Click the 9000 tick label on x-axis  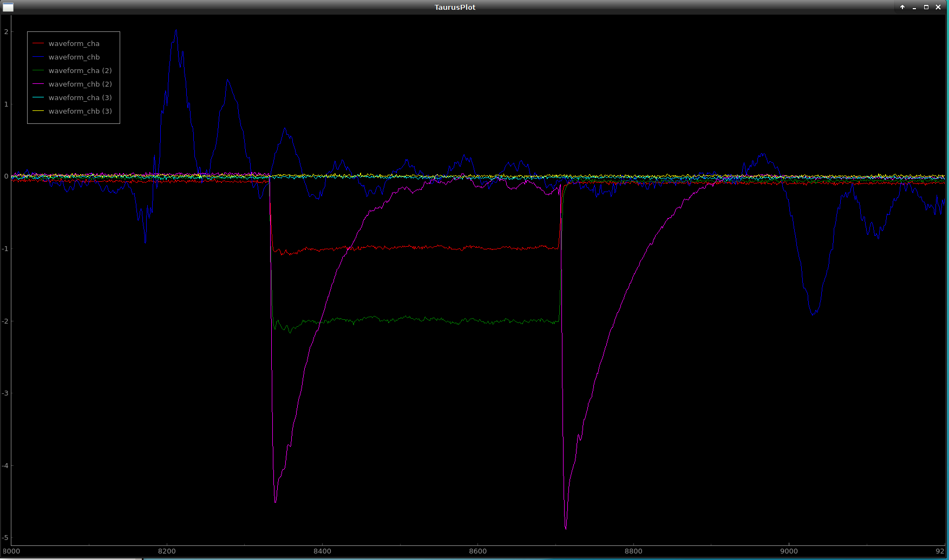point(789,551)
